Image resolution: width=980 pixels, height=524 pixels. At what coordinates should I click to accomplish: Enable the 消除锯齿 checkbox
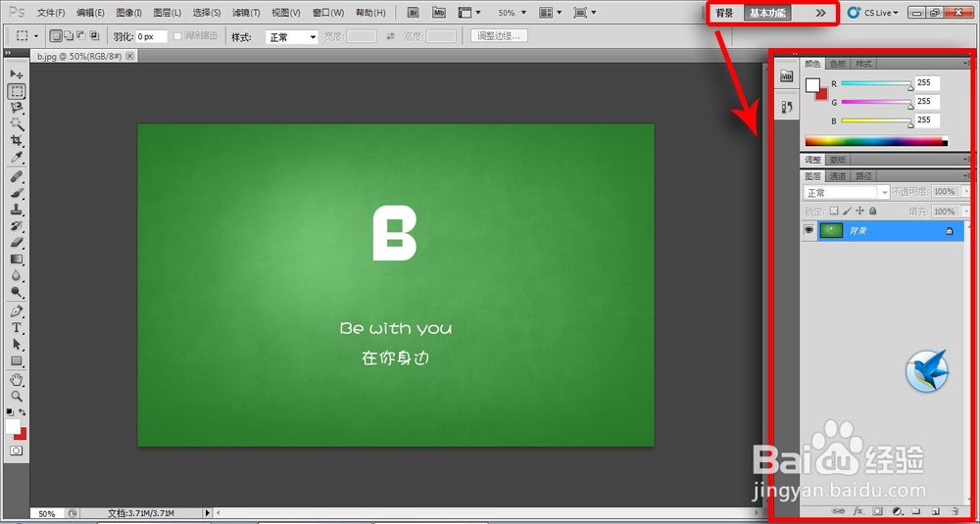tap(177, 36)
